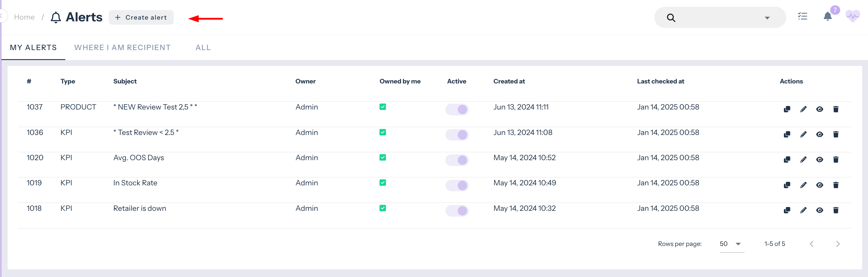The height and width of the screenshot is (277, 868).
Task: Click the Create alert button
Action: 141,18
